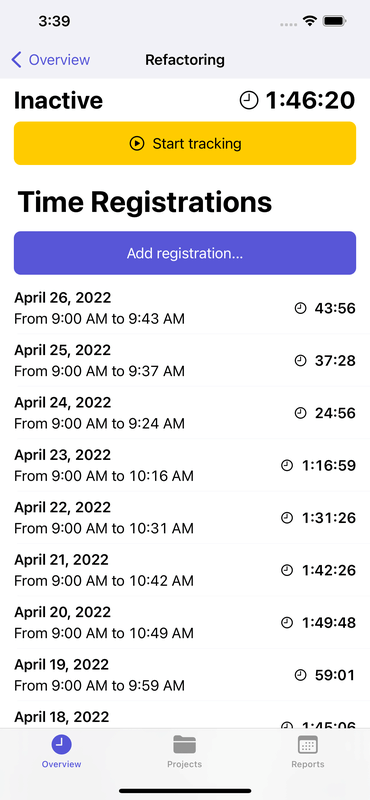
Task: Open the Reports calendar icon
Action: 308,745
